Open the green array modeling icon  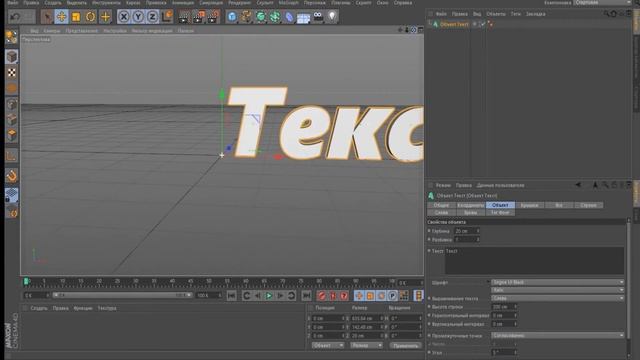tap(275, 17)
